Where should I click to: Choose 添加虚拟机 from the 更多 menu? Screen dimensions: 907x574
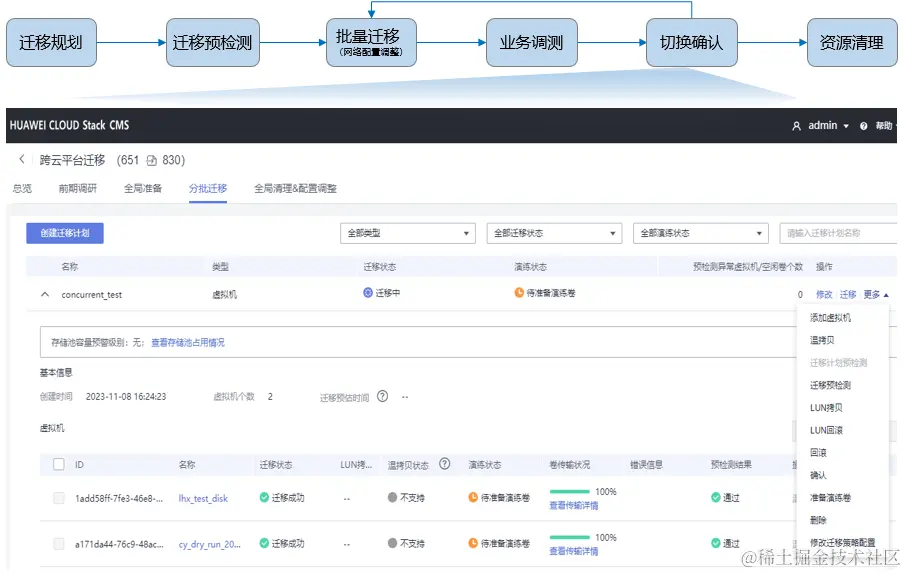pyautogui.click(x=830, y=318)
